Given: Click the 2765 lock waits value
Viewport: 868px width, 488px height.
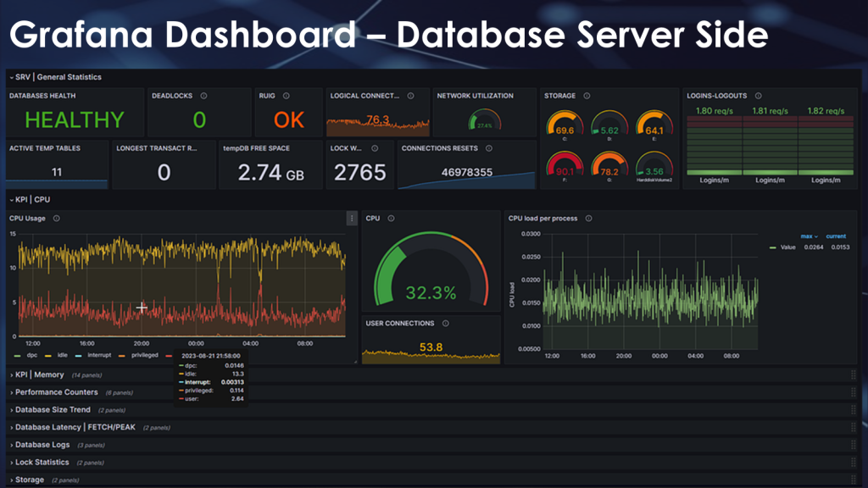Looking at the screenshot, I should point(359,173).
